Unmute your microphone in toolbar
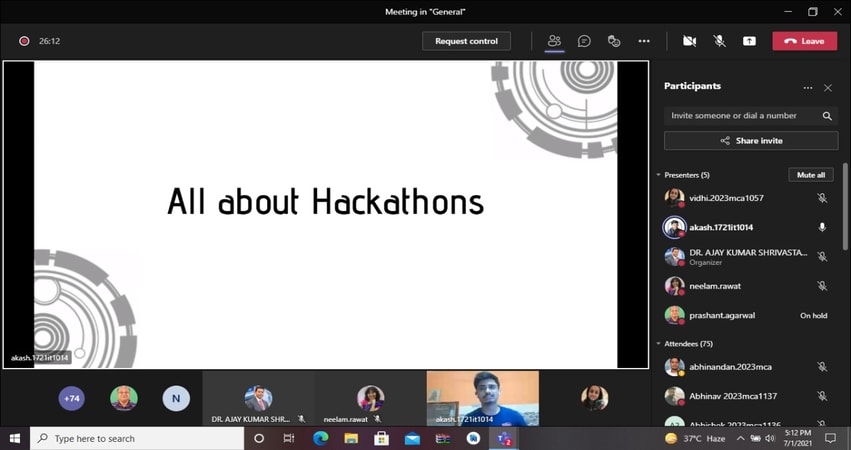Screen dimensions: 851x450 719,41
